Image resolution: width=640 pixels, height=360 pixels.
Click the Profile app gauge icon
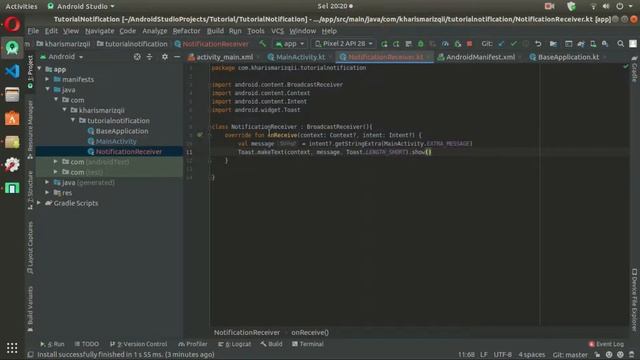click(x=445, y=44)
